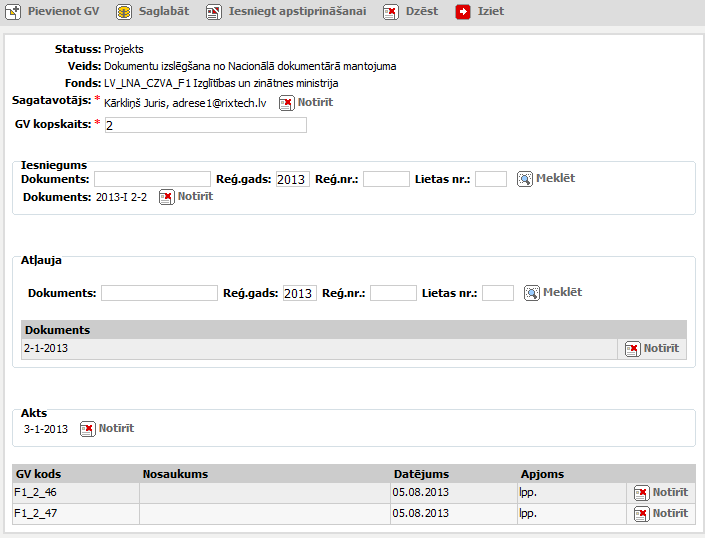
Task: Click the Reģ.gads field in Iesniegums
Action: [x=292, y=179]
